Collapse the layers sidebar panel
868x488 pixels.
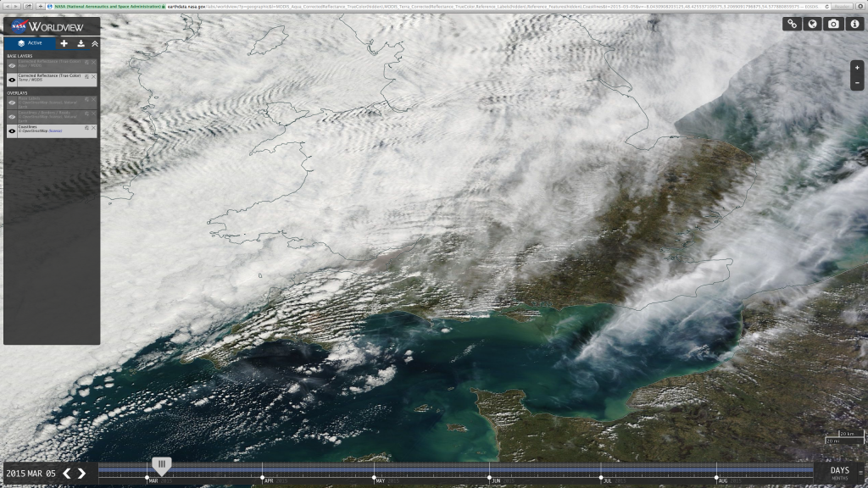tap(95, 43)
